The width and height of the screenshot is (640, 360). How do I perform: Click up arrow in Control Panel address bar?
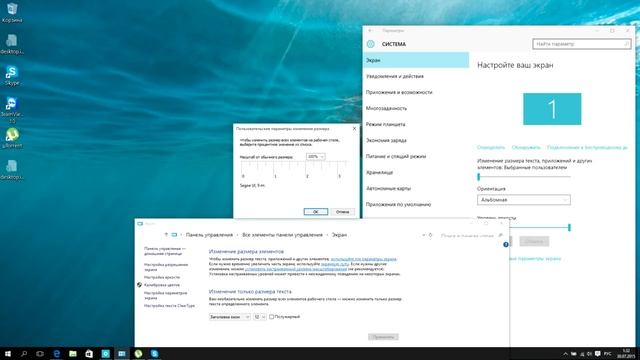[x=166, y=235]
